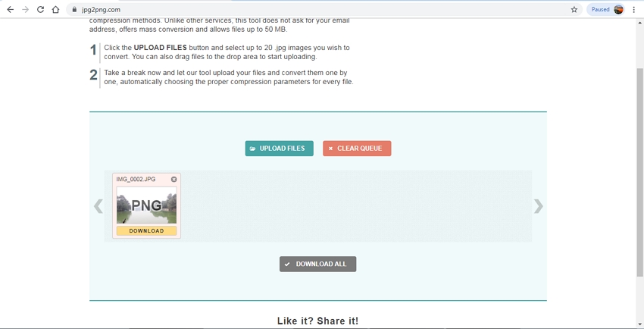Bookmark this page with the star icon
Image resolution: width=644 pixels, height=329 pixels.
click(x=574, y=10)
